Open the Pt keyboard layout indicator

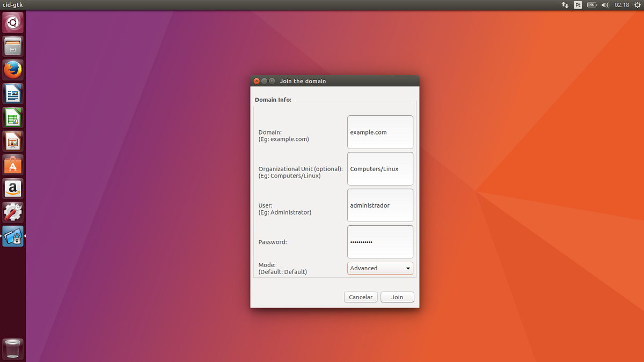tap(578, 5)
